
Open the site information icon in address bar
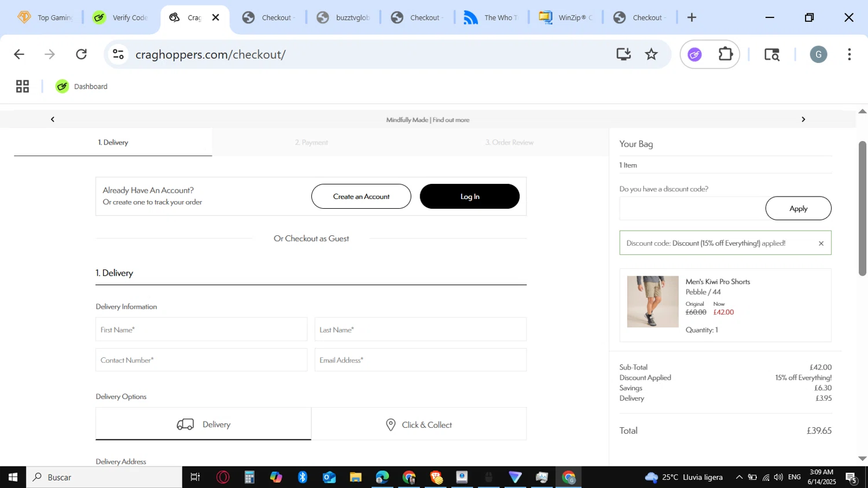click(118, 54)
